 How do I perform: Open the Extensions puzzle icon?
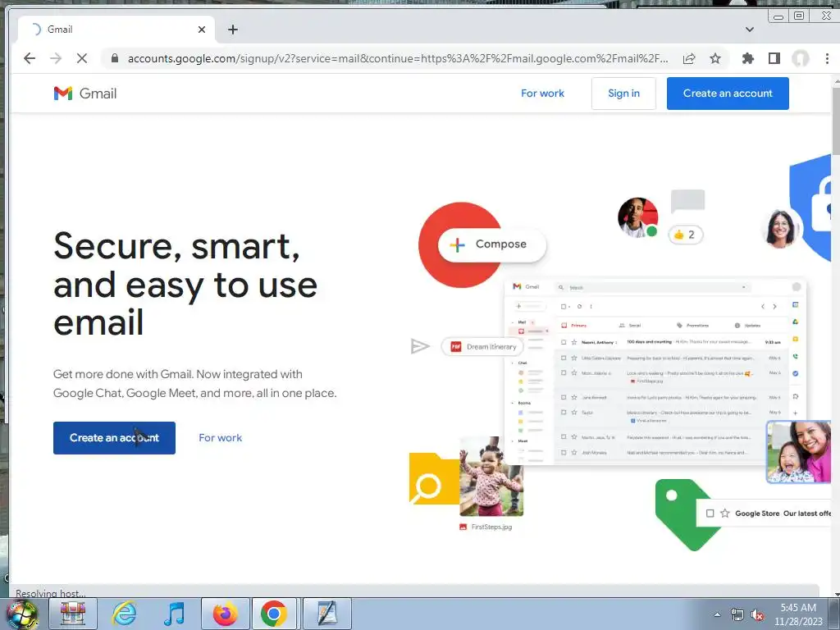748,58
